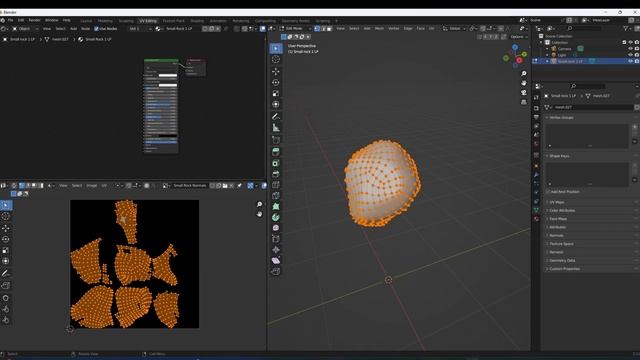
Task: Open the Slot 1 material slot dropdown
Action: 140,29
